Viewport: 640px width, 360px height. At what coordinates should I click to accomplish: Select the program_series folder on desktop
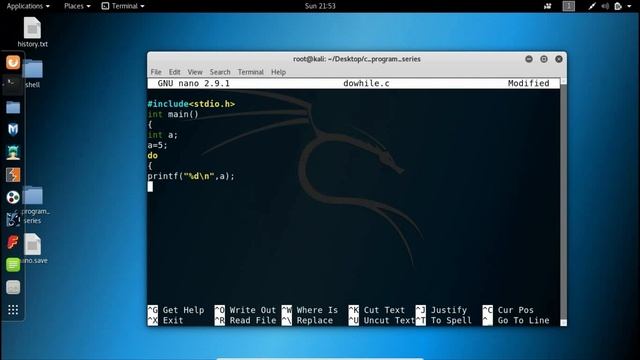[x=34, y=205]
